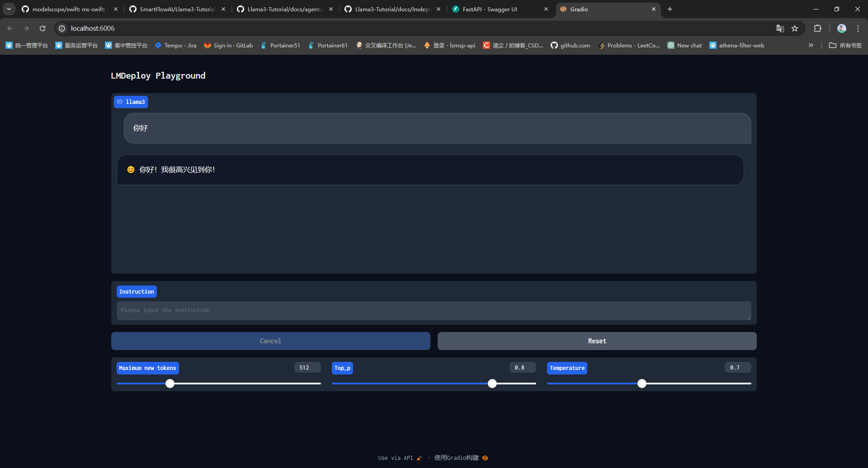Viewport: 868px width, 468px height.
Task: Click the bot reply 你好！我很高兴见到你！
Action: 430,170
